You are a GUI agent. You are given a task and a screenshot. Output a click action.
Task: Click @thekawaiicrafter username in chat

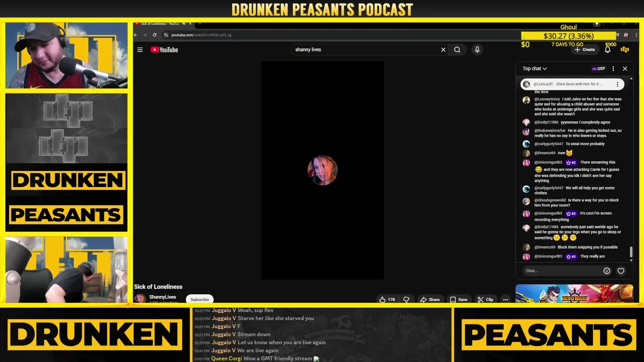click(x=550, y=131)
